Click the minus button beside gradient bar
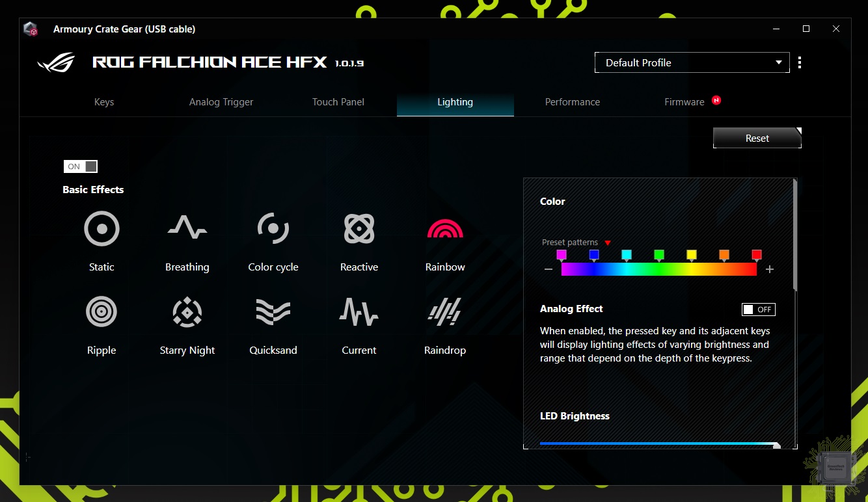Image resolution: width=868 pixels, height=502 pixels. pos(549,269)
